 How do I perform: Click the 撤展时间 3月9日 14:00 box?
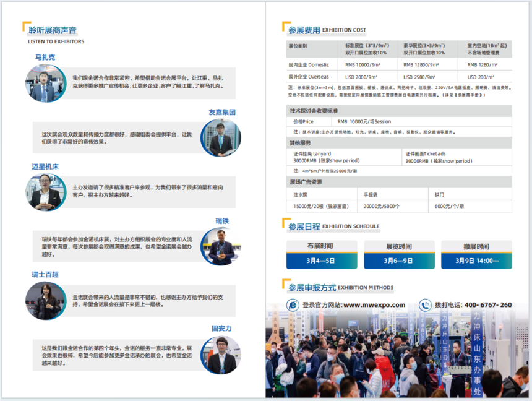[477, 255]
